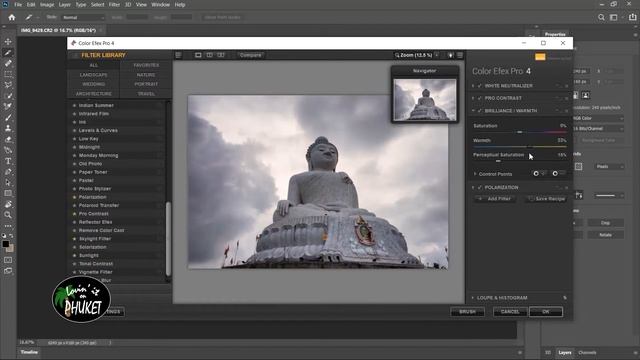Switch to the Channels tab in Photoshop
This screenshot has height=360, width=640.
point(587,353)
